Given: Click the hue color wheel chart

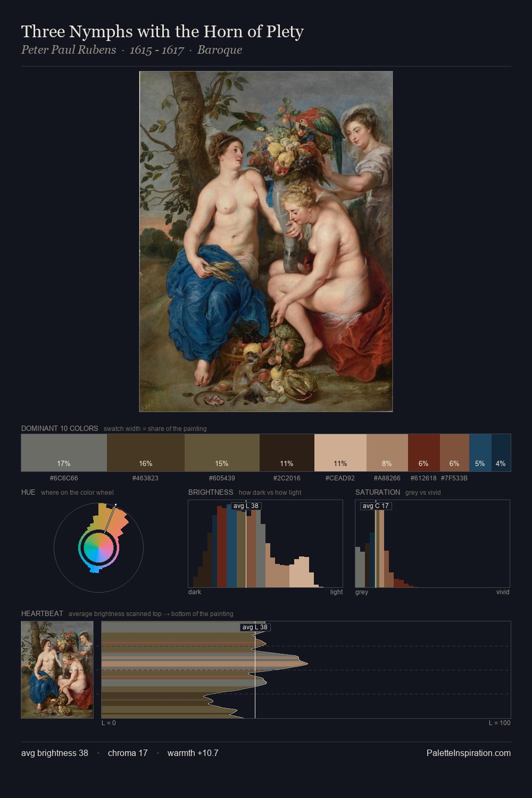Looking at the screenshot, I should pyautogui.click(x=98, y=547).
